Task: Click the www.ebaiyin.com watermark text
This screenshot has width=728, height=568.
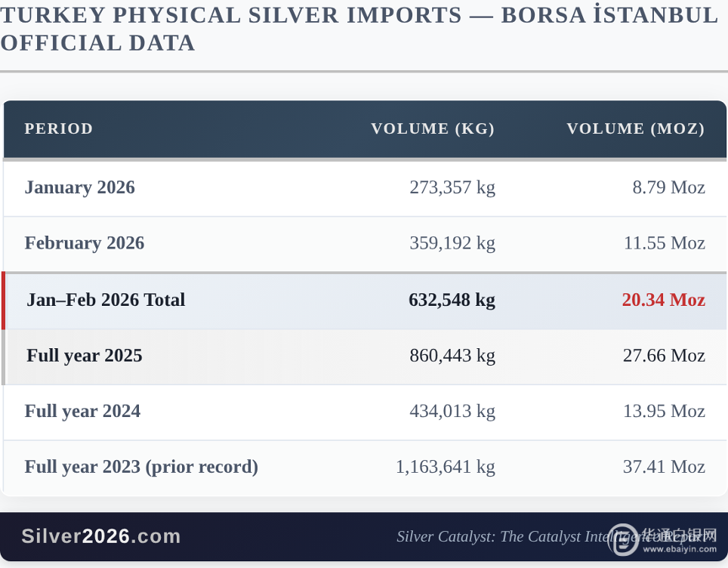Action: click(x=682, y=549)
